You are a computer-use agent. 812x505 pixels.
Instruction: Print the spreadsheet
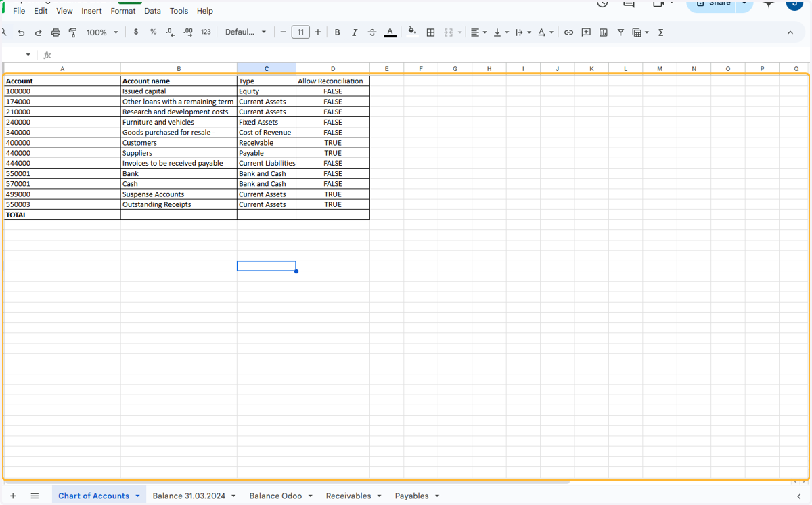55,32
